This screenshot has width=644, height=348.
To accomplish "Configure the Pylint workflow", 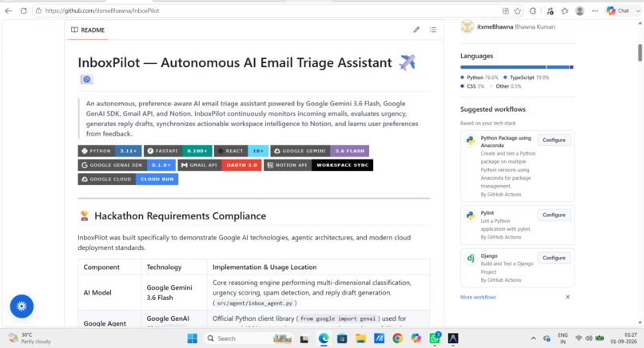I will point(554,215).
